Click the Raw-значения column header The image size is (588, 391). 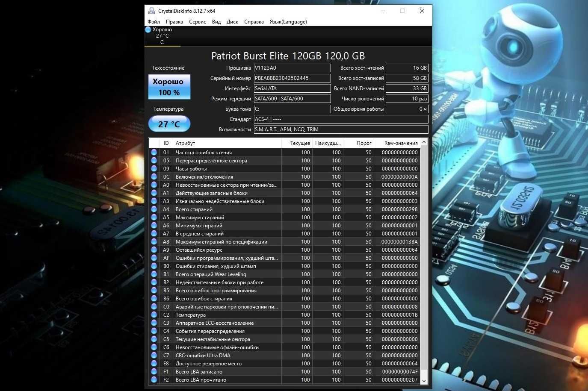[x=397, y=143]
